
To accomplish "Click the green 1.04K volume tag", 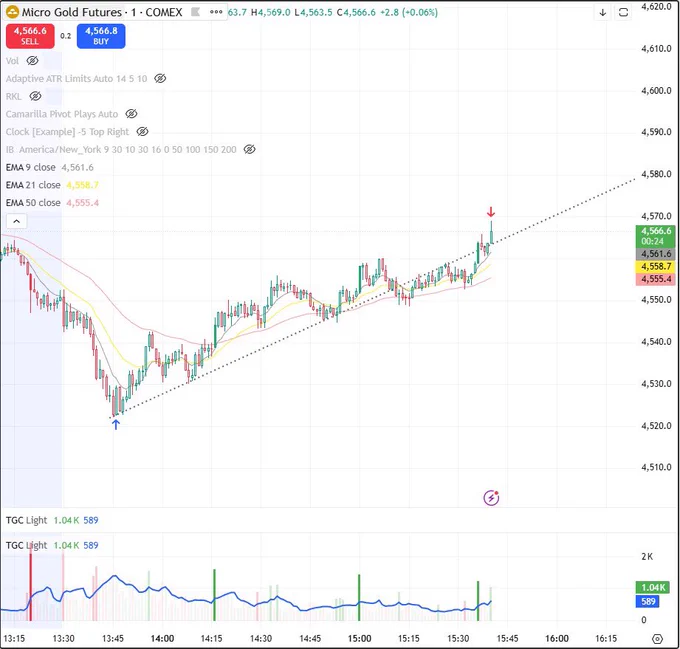I will coord(653,588).
